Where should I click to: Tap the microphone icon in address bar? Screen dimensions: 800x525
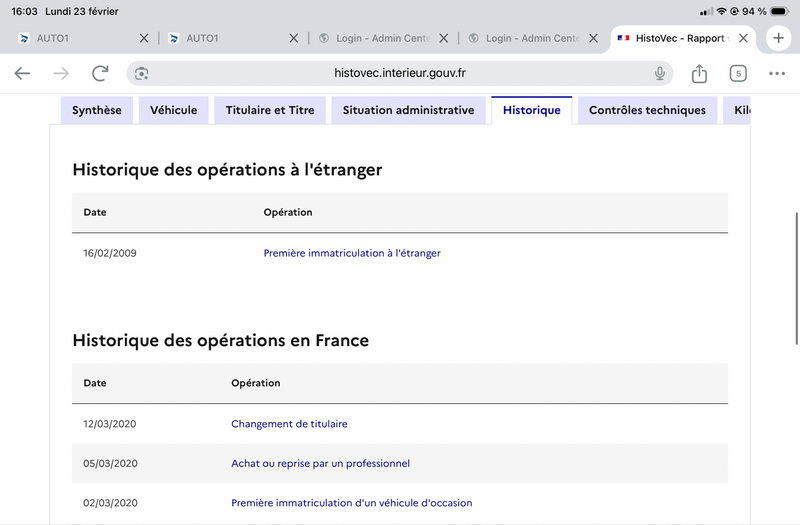(660, 73)
